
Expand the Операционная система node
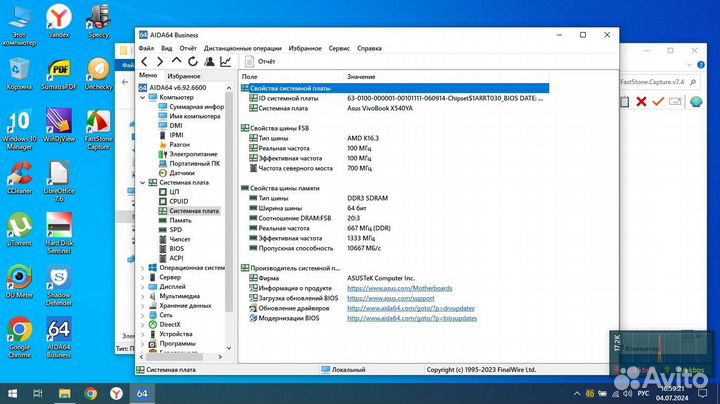coord(142,268)
